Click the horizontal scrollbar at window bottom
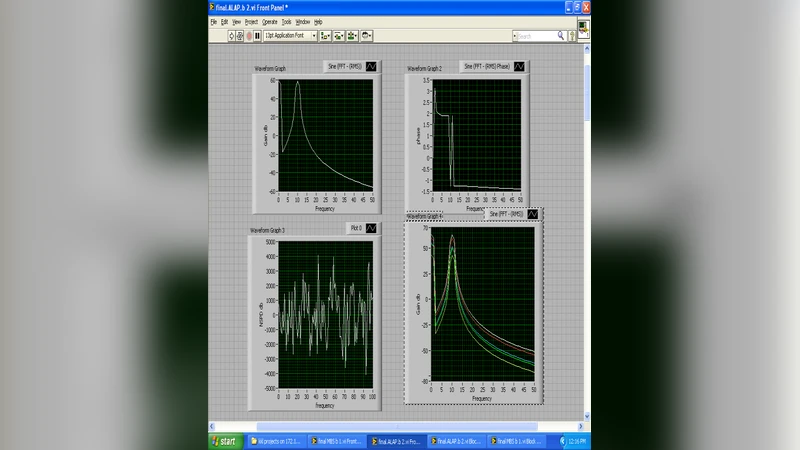Viewport: 800px width, 450px height. (x=395, y=427)
